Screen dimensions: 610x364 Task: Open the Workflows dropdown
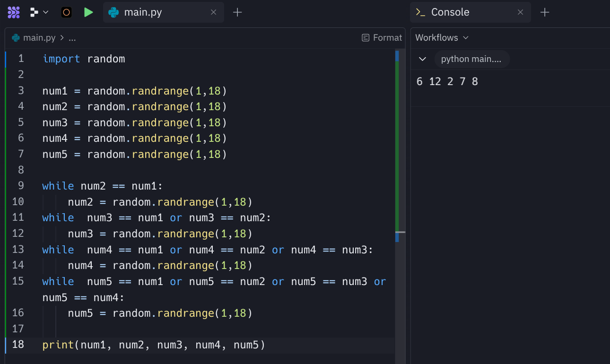(x=442, y=38)
